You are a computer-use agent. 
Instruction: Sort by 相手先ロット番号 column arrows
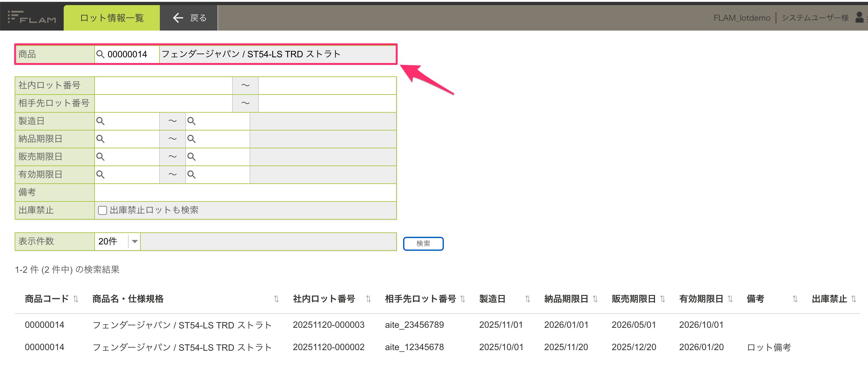pyautogui.click(x=463, y=299)
